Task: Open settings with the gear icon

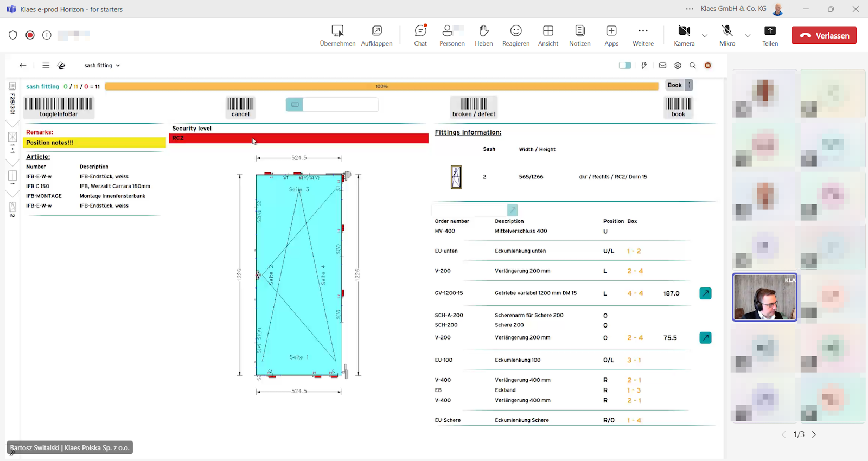Action: click(x=678, y=66)
